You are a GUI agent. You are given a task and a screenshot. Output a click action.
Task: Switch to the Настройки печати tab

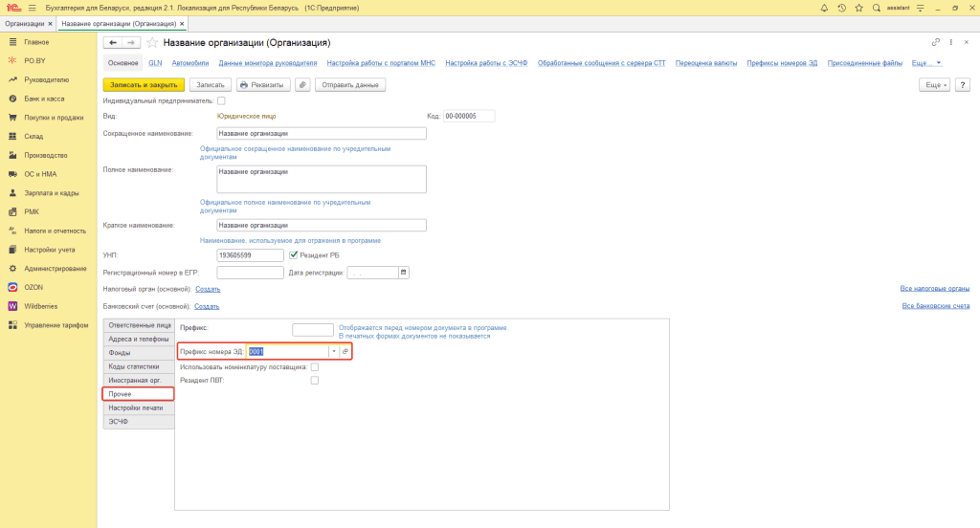click(136, 407)
